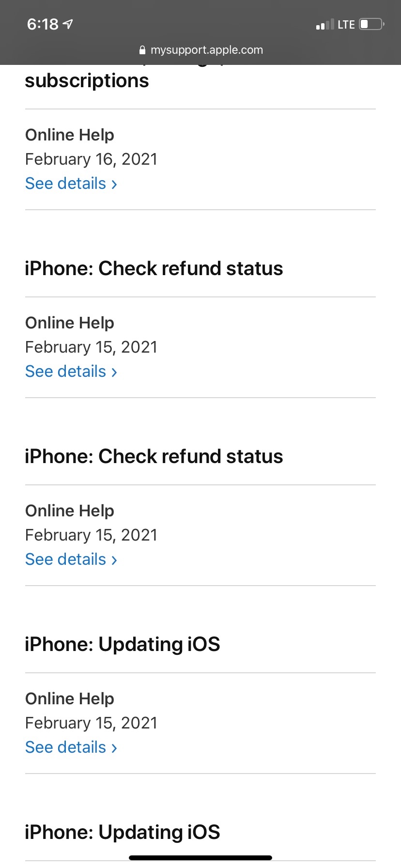Tap chevron in first Updating iOS See details
The image size is (401, 868).
pyautogui.click(x=114, y=748)
